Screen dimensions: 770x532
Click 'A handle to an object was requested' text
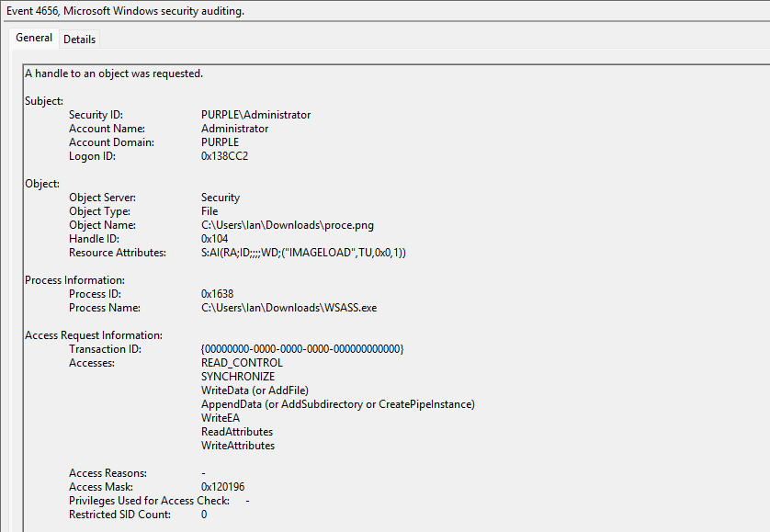113,74
